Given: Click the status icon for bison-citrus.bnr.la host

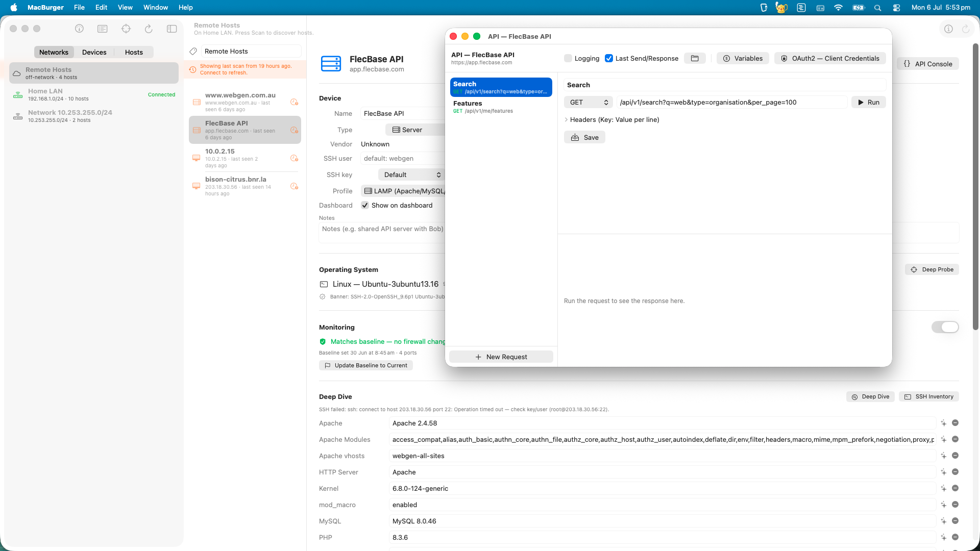Looking at the screenshot, I should pyautogui.click(x=294, y=186).
